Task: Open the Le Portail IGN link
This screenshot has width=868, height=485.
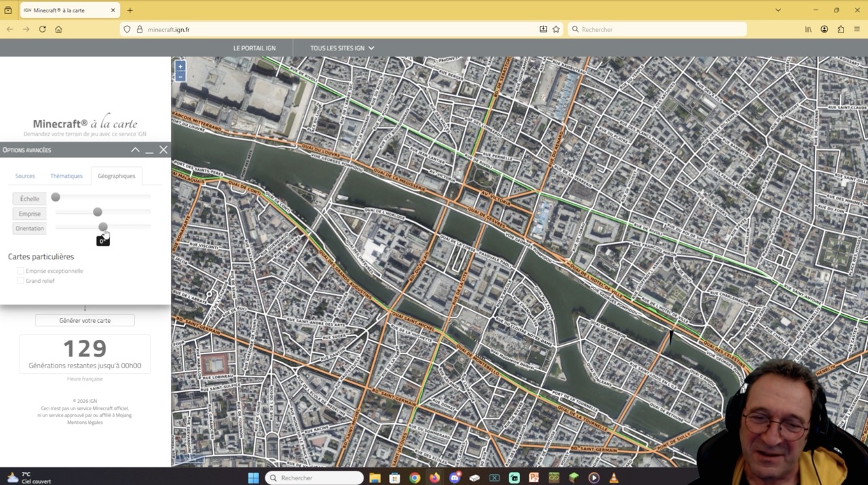Action: pyautogui.click(x=254, y=48)
